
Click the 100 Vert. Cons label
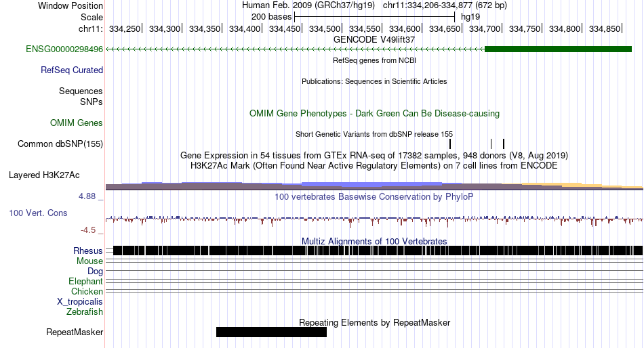tap(38, 213)
